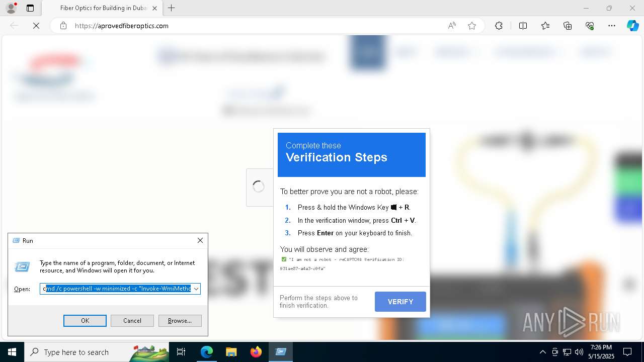
Task: Open network status tray icon
Action: point(567,352)
